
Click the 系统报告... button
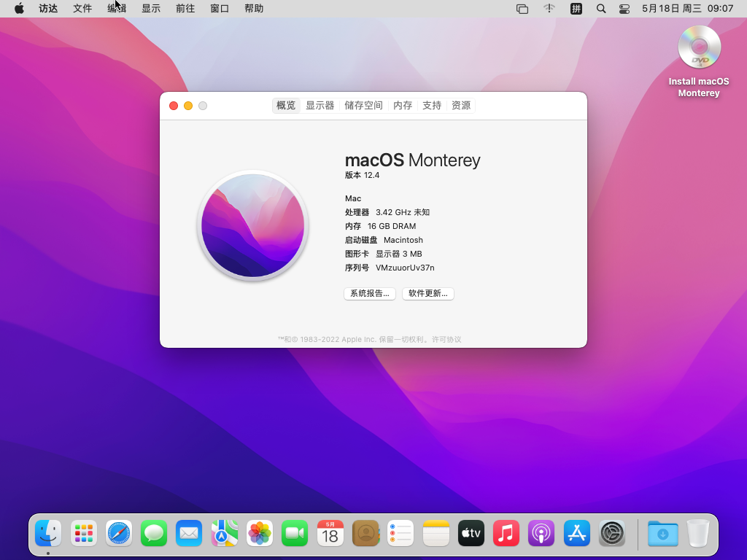[370, 293]
